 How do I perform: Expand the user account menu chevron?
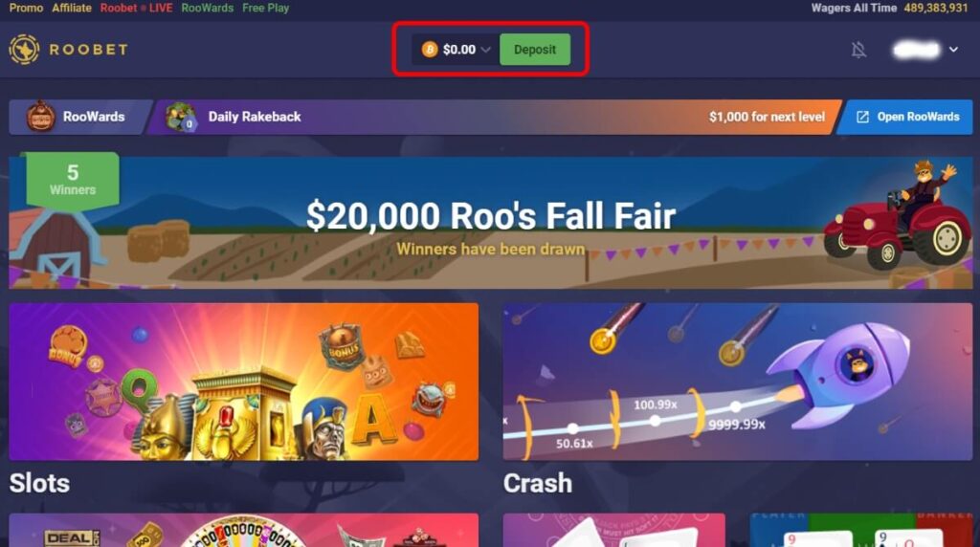click(x=953, y=50)
